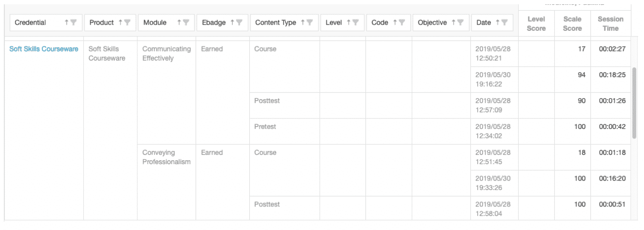
Task: Open the Module column filter funnel
Action: point(186,23)
